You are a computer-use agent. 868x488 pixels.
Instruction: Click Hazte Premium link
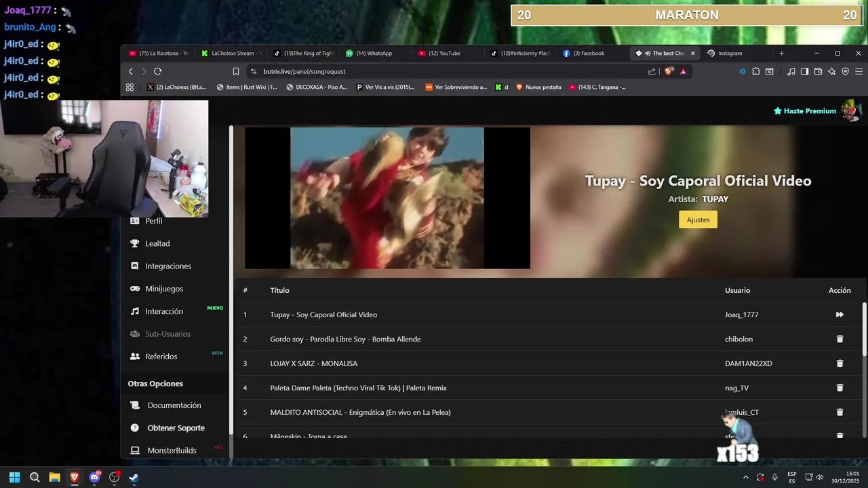(x=805, y=111)
